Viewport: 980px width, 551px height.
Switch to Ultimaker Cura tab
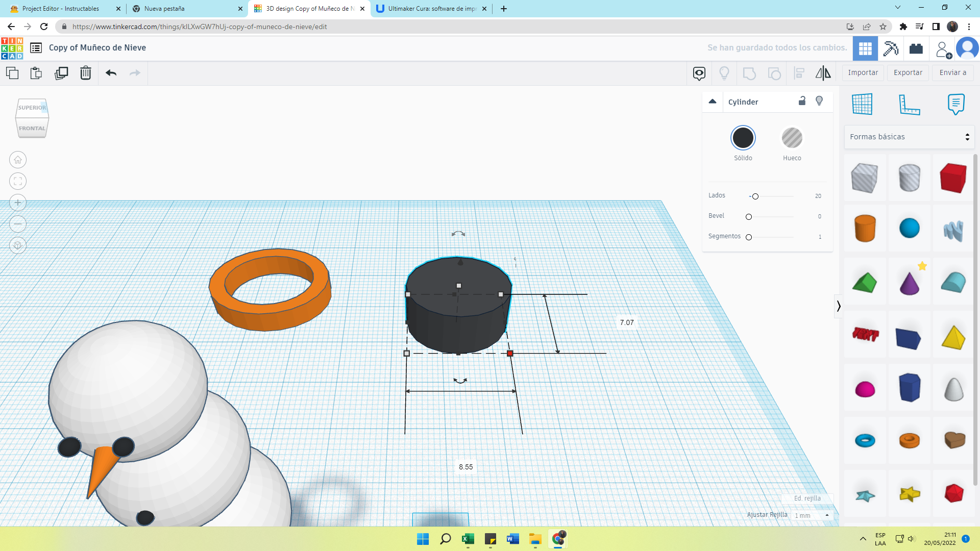point(432,9)
